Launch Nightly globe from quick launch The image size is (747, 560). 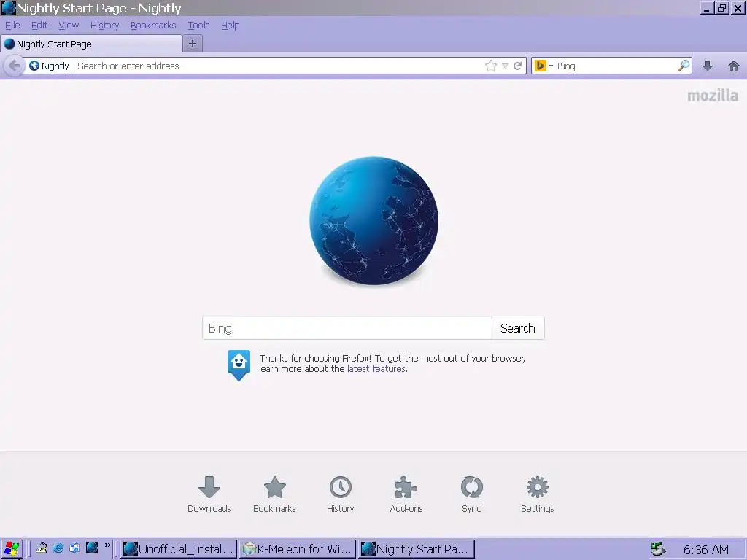92,548
